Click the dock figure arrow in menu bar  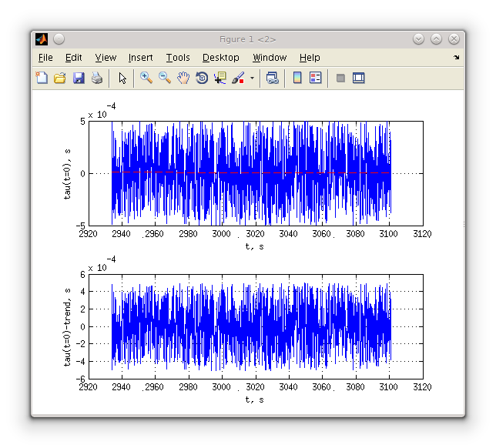pos(456,58)
